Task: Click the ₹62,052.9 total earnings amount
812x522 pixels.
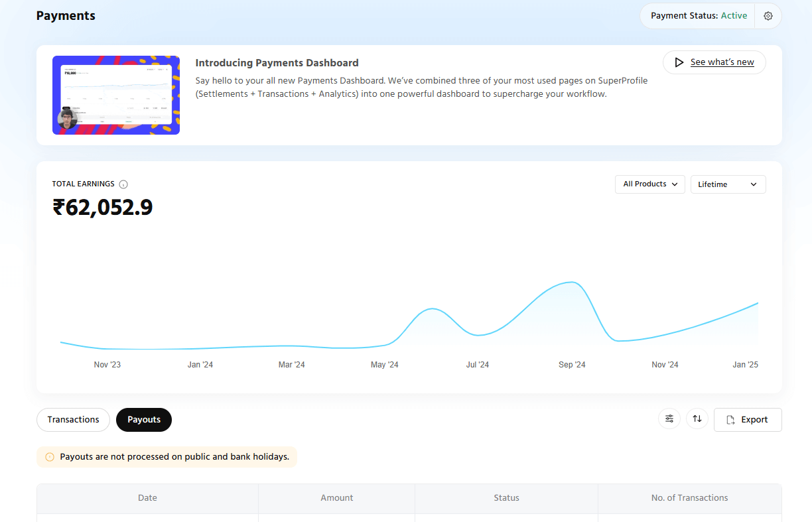Action: [x=103, y=208]
